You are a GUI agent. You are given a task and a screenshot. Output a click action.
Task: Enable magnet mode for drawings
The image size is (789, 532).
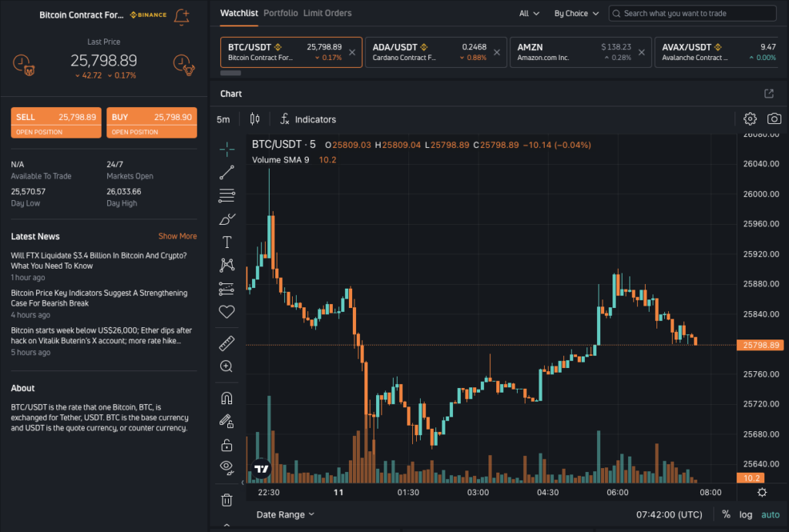pyautogui.click(x=226, y=397)
